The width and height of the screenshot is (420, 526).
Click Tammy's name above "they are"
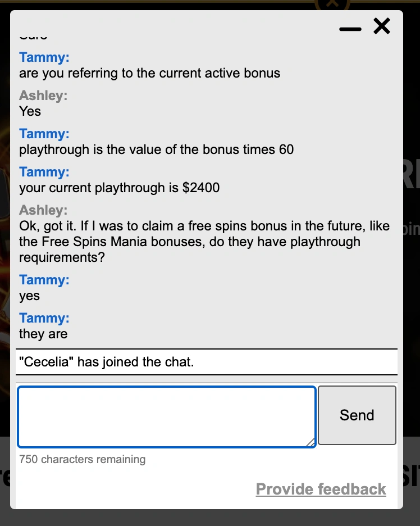click(x=44, y=318)
